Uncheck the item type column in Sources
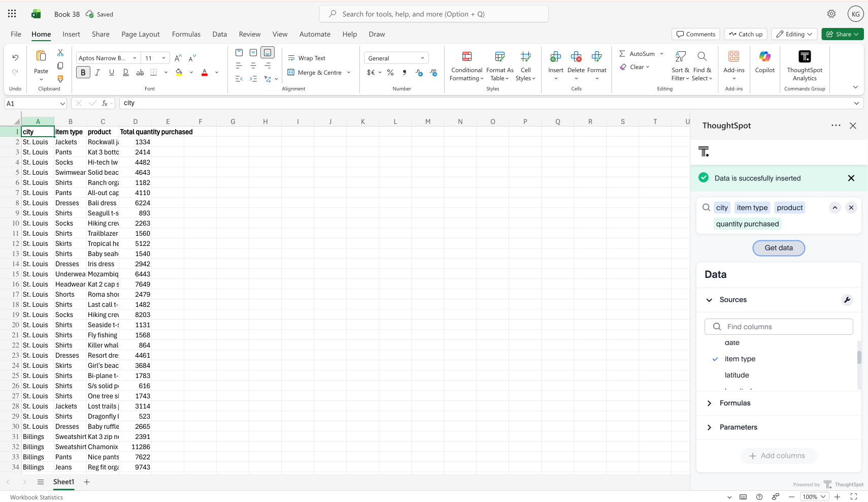The width and height of the screenshot is (868, 502). tap(716, 359)
